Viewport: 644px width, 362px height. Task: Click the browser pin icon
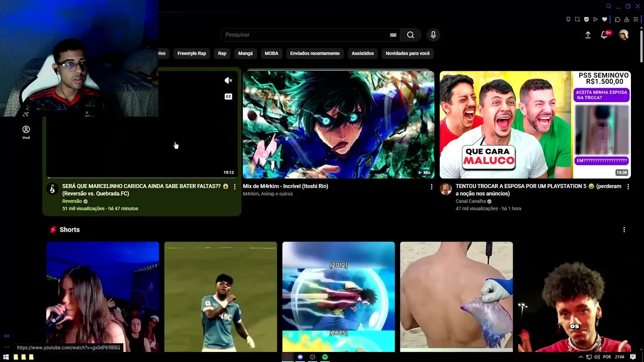(x=568, y=20)
